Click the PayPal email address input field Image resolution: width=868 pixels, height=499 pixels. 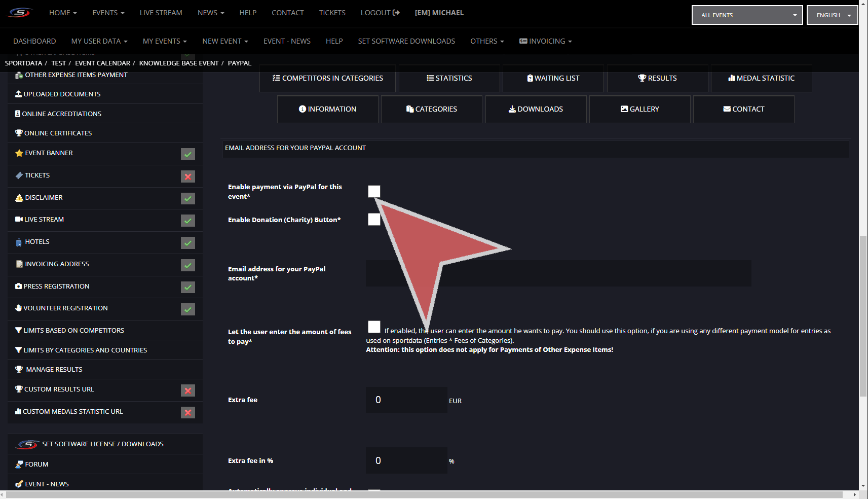tap(558, 273)
